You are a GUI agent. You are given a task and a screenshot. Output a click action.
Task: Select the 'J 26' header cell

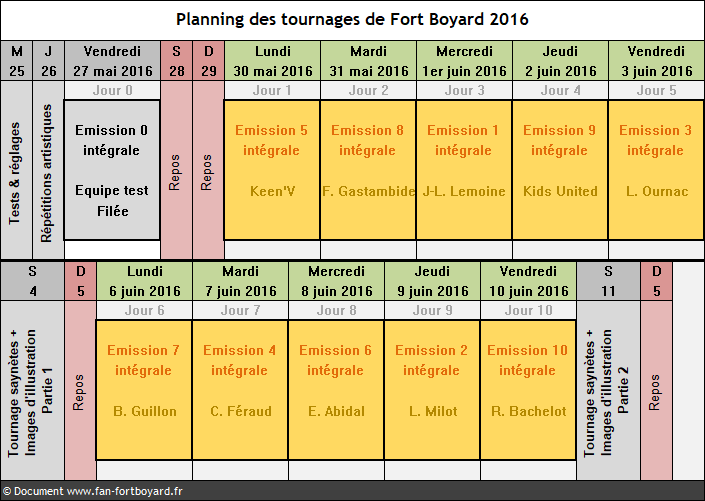(49, 61)
